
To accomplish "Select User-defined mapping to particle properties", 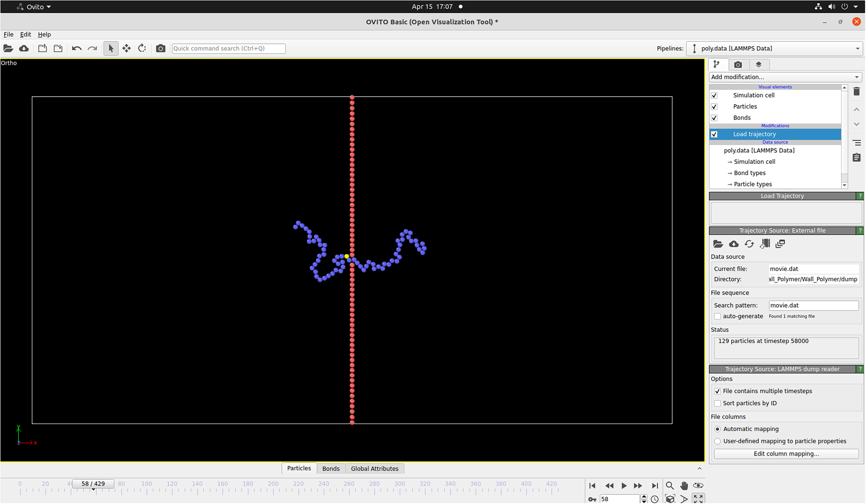I will pos(718,441).
